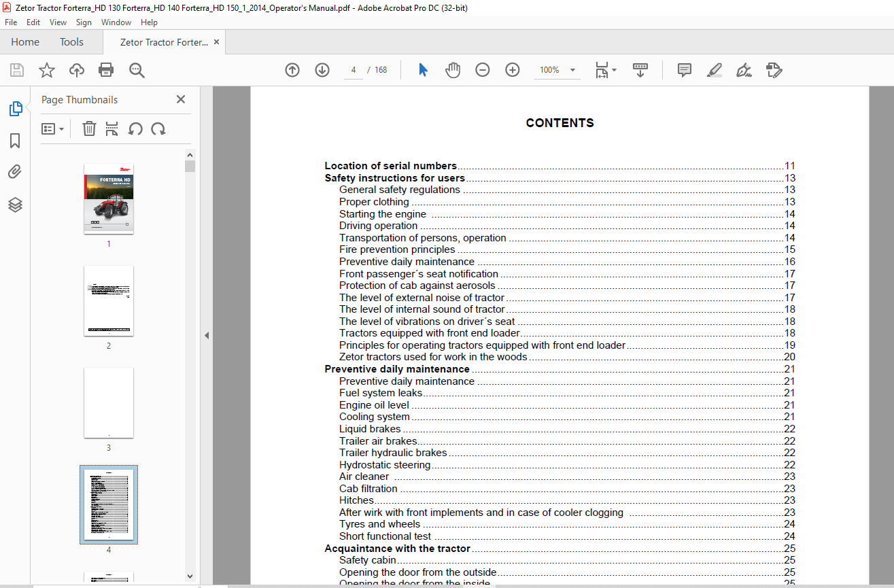Open the Find text magnifier tool
Viewport: 894px width, 588px height.
click(137, 70)
